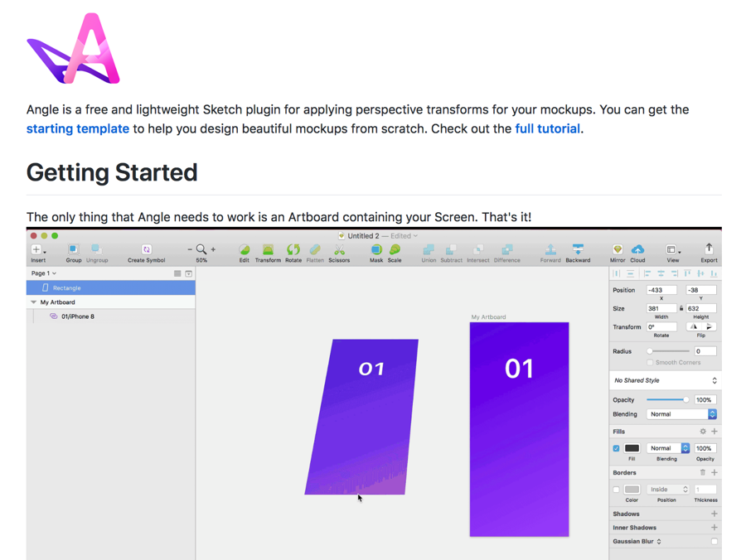Click the Create Symbol icon
This screenshot has width=746, height=560.
pyautogui.click(x=147, y=249)
